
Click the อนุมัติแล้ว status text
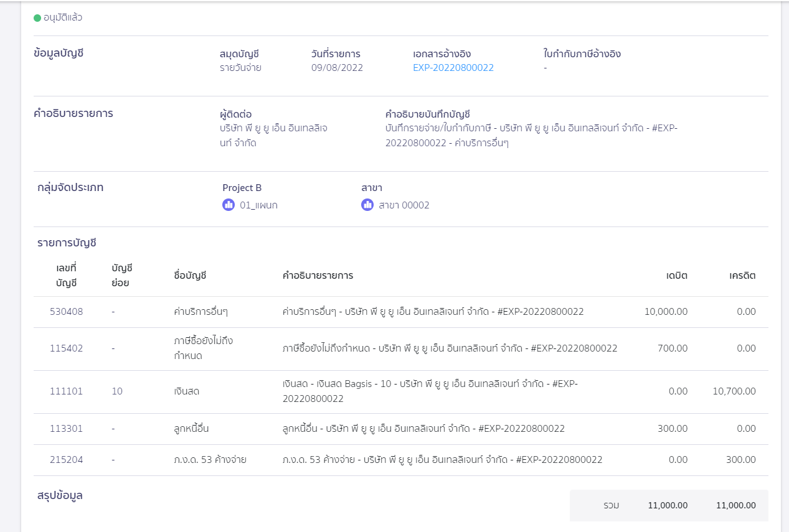pyautogui.click(x=63, y=17)
